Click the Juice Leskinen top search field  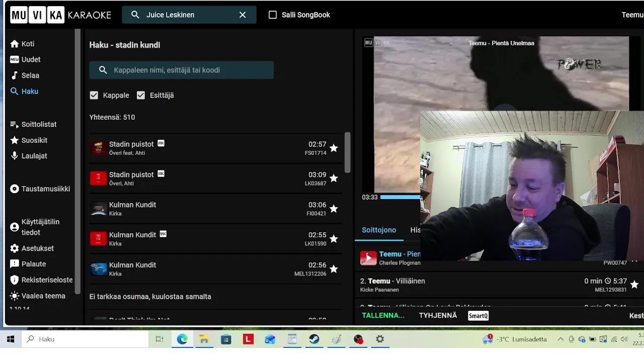(x=189, y=15)
